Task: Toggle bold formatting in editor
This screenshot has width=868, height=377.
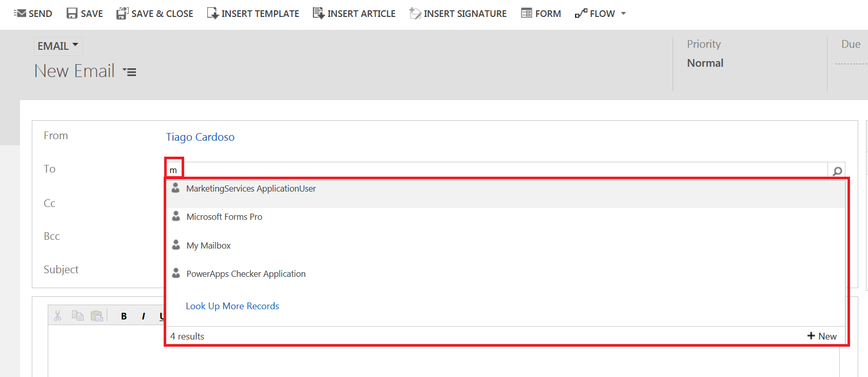Action: (x=124, y=316)
